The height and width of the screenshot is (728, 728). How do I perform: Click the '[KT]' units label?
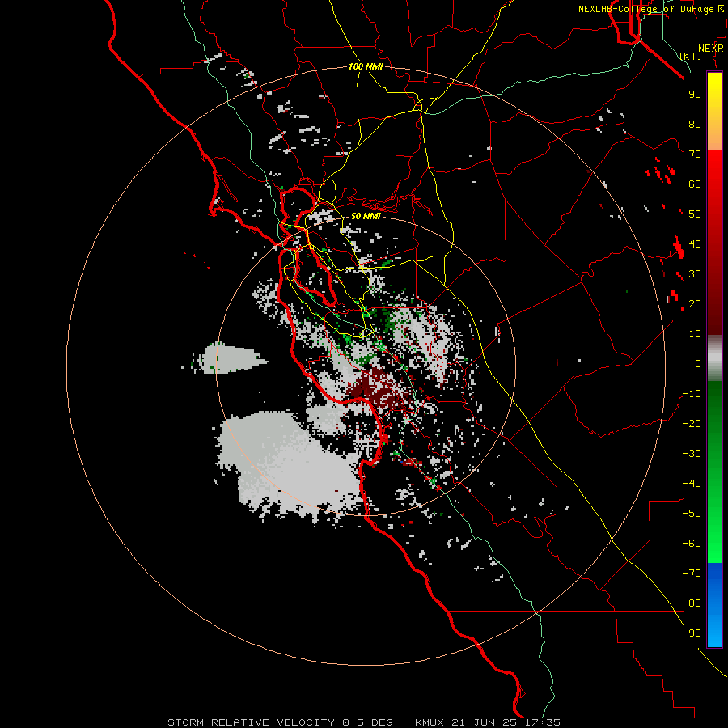(x=691, y=56)
